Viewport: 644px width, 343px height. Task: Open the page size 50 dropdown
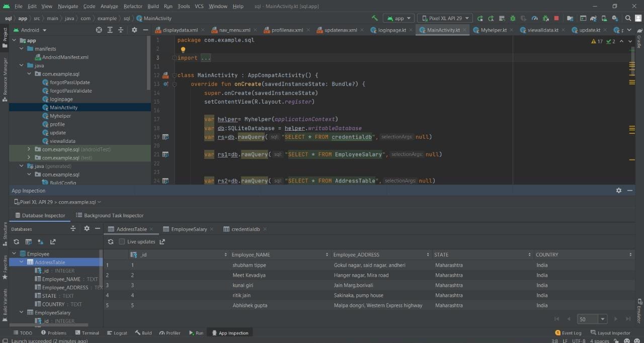point(593,319)
